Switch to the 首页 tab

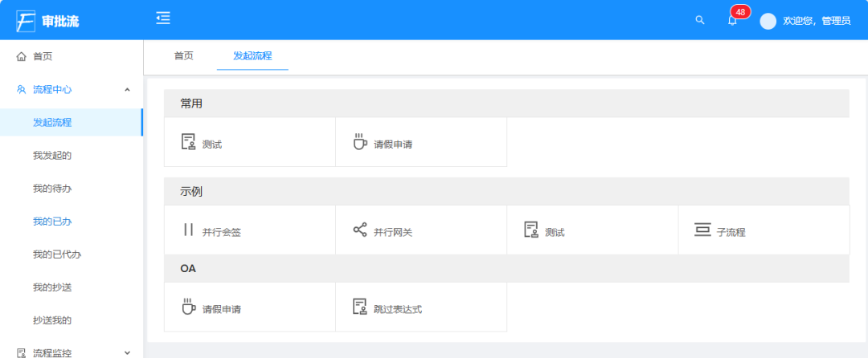184,56
